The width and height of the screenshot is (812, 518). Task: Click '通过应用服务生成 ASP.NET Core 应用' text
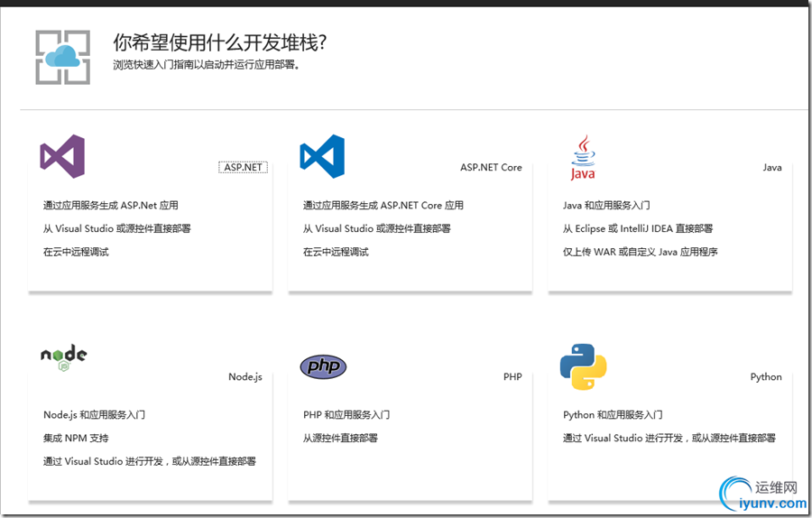[383, 205]
